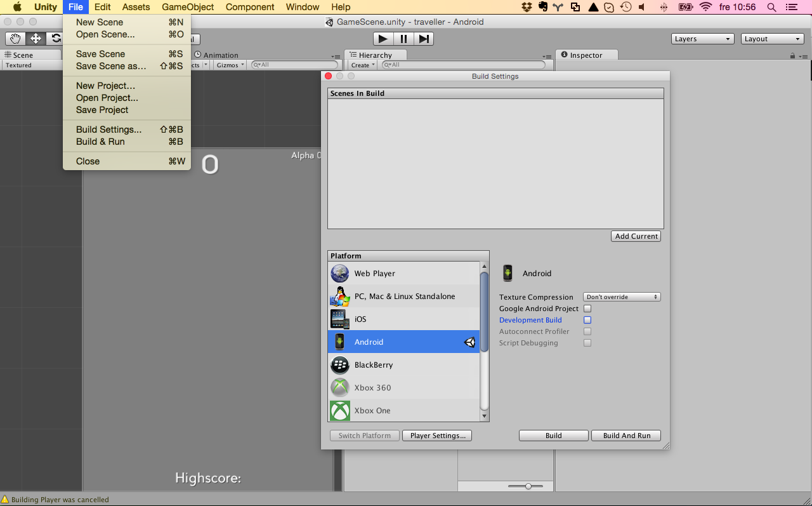
Task: Select the Rotate tool in toolbar
Action: [x=55, y=39]
